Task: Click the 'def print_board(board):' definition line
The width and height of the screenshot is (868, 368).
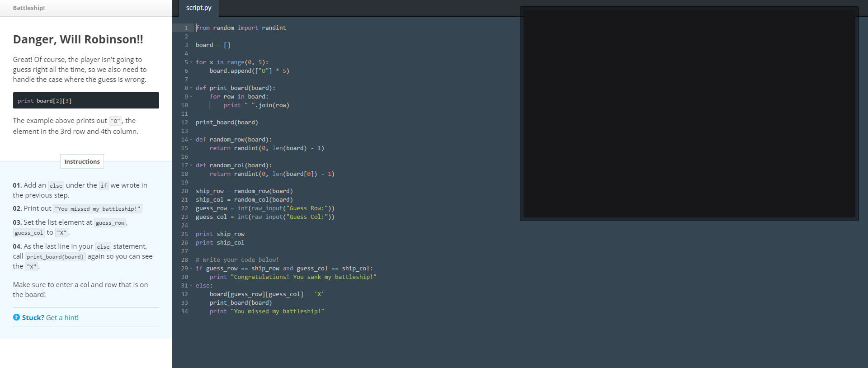Action: coord(236,88)
